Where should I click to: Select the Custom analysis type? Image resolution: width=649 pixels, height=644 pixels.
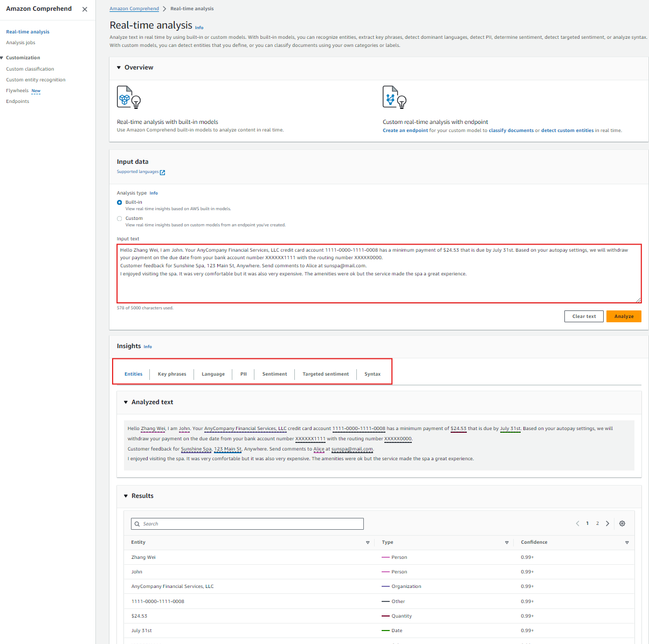(120, 219)
